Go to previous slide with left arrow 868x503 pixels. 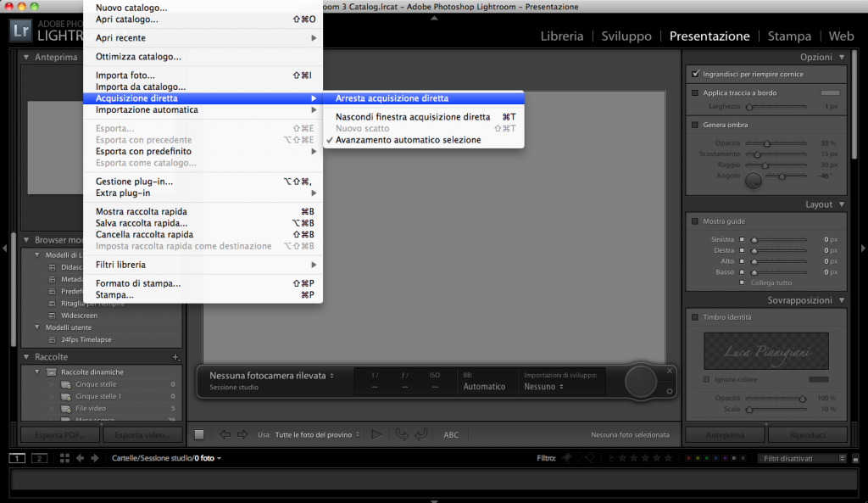click(225, 435)
